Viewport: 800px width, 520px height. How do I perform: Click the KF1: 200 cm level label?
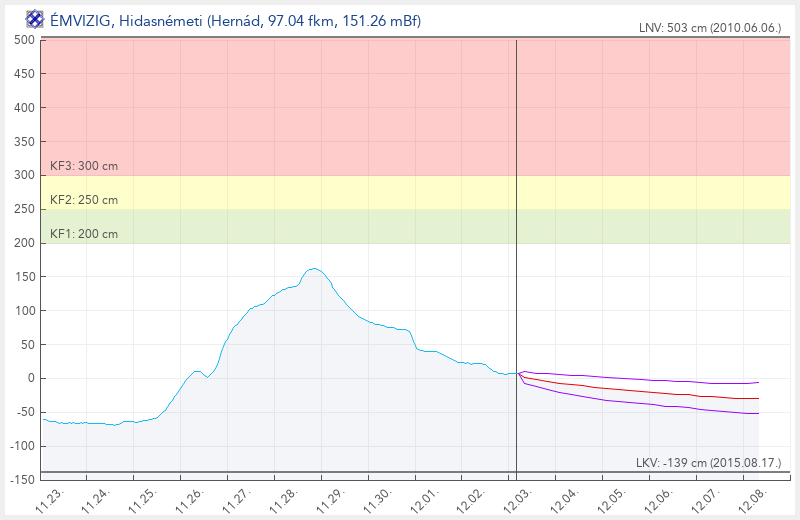84,234
